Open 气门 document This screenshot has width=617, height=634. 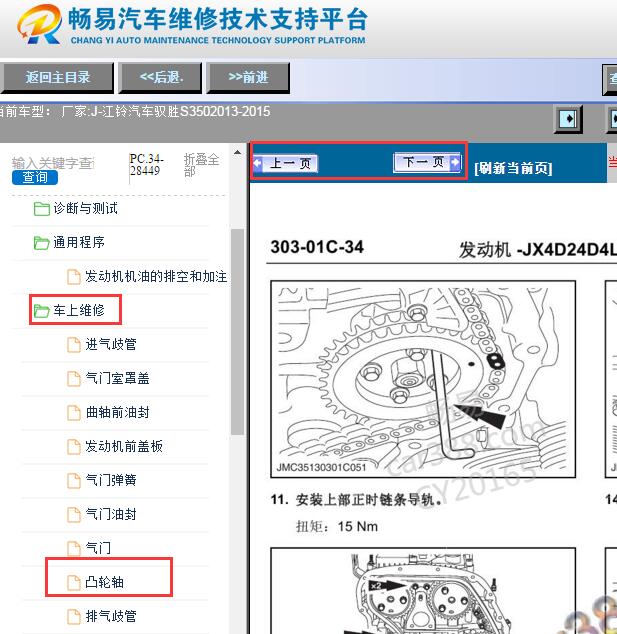coord(98,548)
